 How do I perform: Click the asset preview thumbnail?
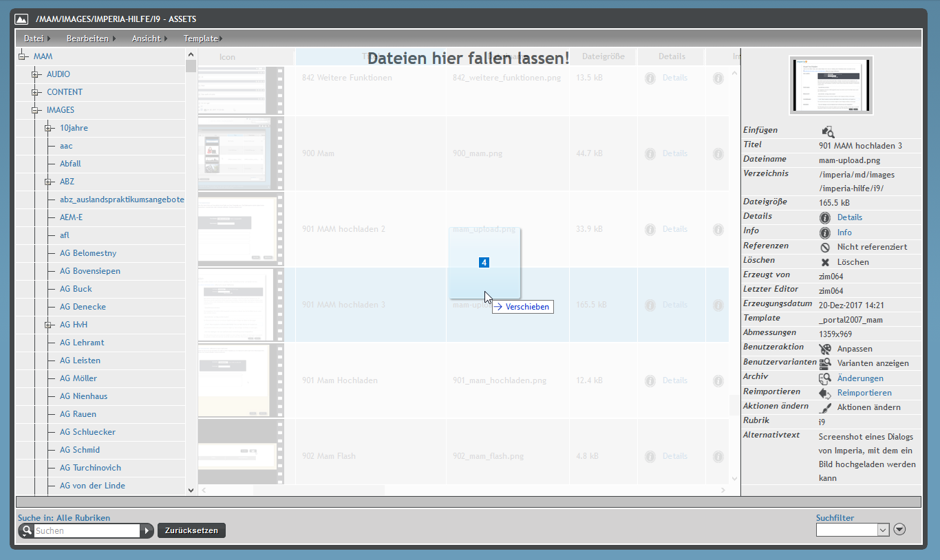831,85
